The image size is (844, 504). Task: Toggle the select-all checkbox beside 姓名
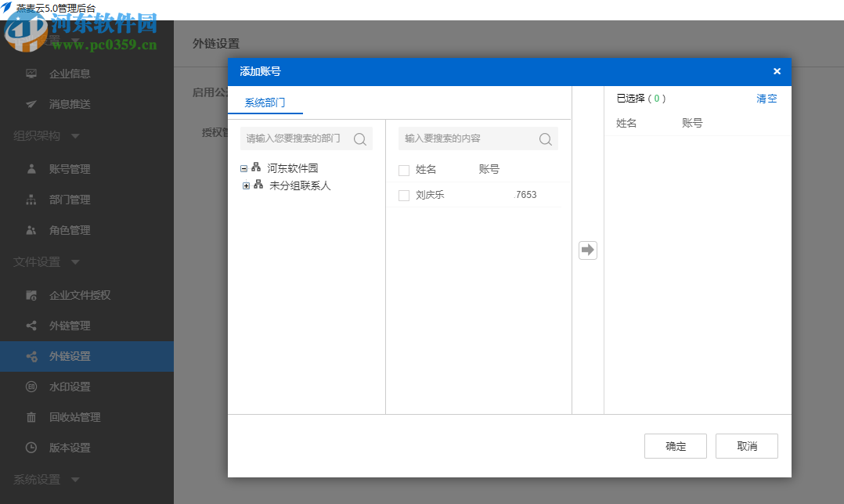404,170
